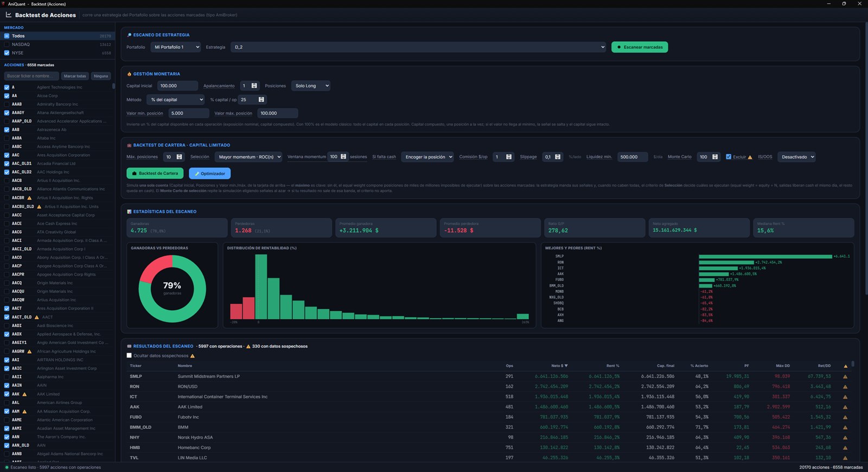Screen dimensions: 868x472
Task: Sort results by Rent % column header
Action: [612, 366]
